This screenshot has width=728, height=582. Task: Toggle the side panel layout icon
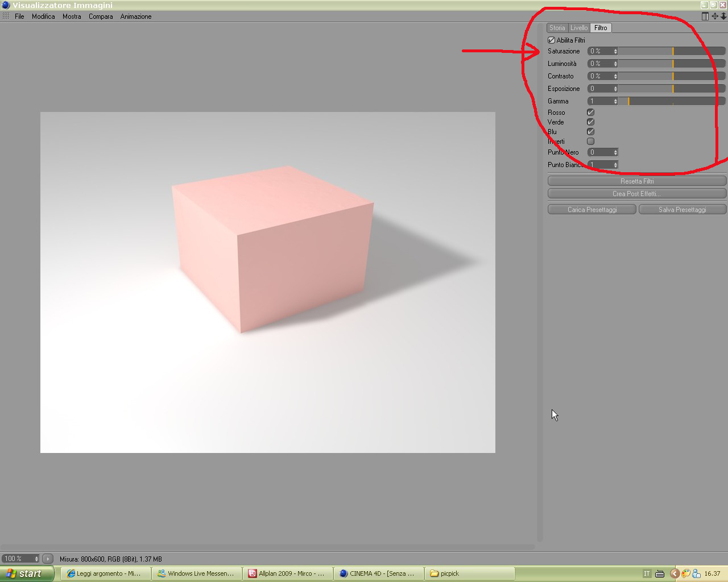[x=705, y=16]
